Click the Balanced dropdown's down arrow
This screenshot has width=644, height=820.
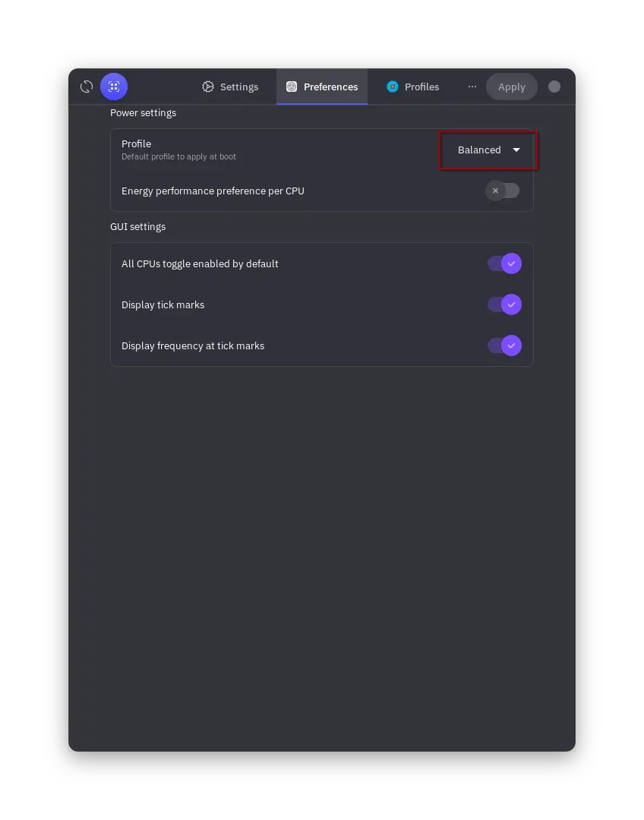(x=516, y=150)
